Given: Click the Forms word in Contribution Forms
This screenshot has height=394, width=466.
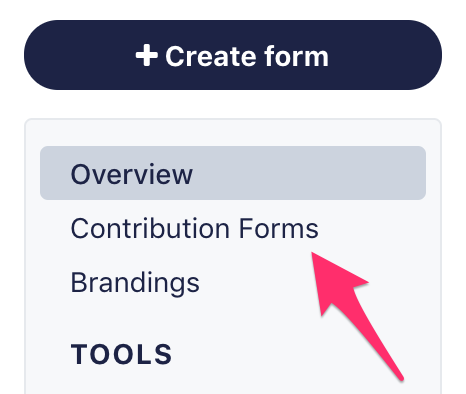Looking at the screenshot, I should click(279, 229).
